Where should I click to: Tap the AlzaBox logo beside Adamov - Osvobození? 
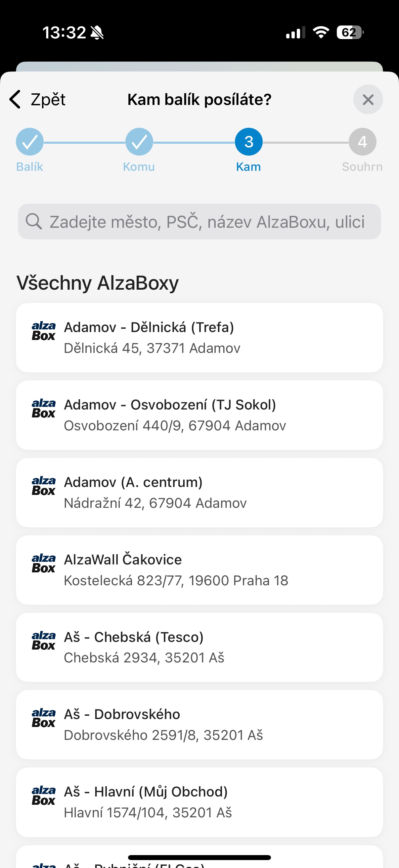[43, 409]
